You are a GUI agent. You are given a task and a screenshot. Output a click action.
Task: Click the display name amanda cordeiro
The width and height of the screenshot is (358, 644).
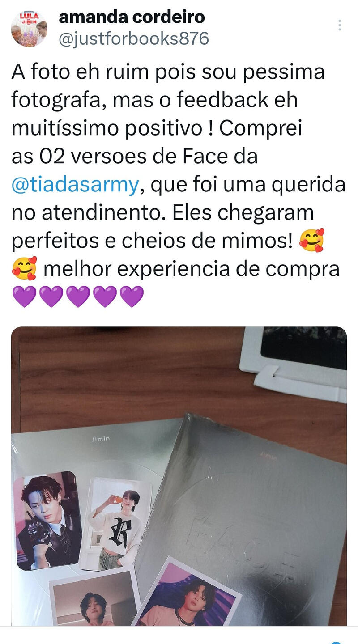(132, 17)
